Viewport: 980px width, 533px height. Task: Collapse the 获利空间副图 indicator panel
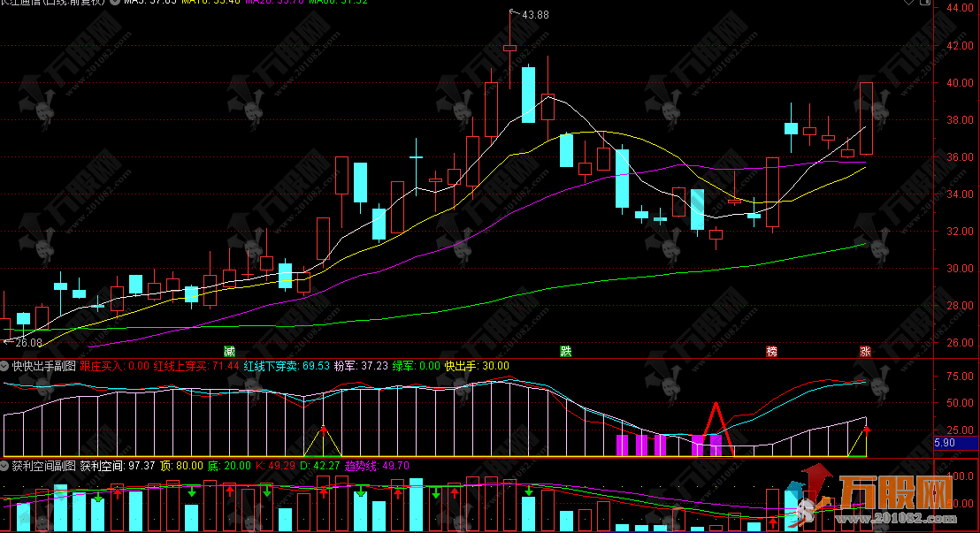click(5, 465)
